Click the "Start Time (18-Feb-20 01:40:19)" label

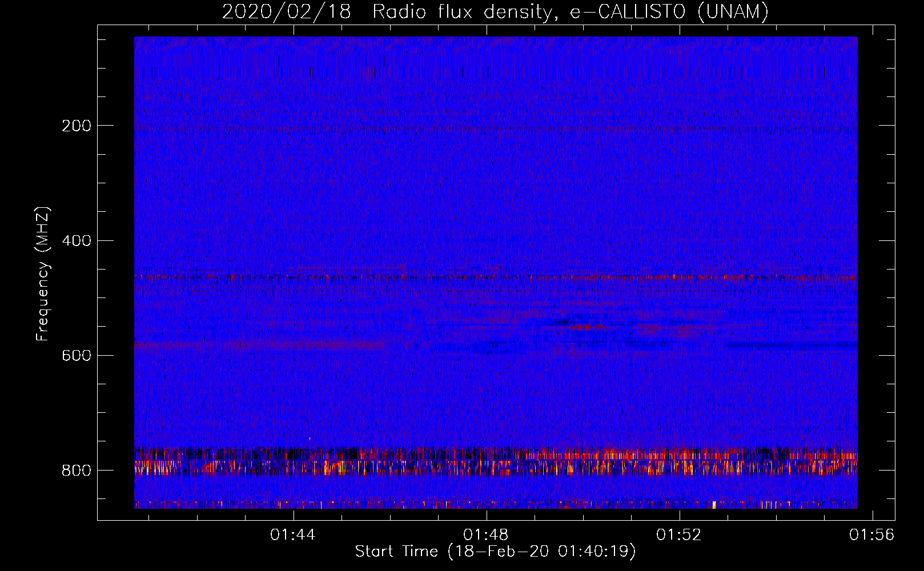point(495,552)
